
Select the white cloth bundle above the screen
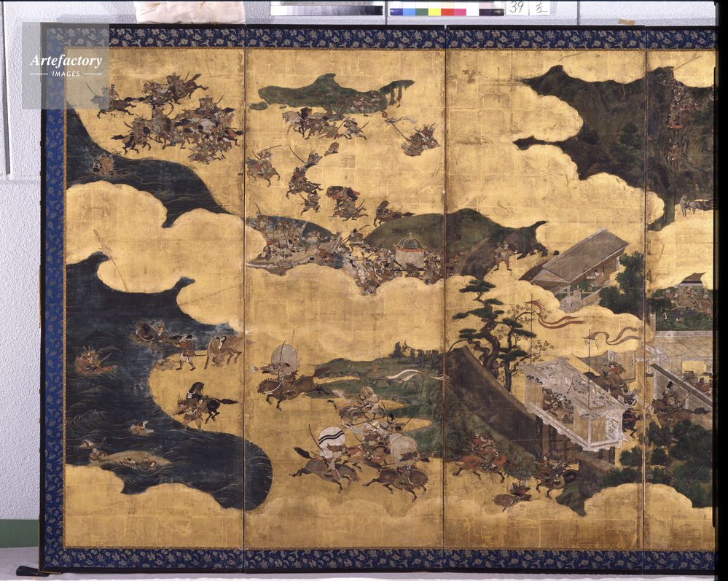[x=189, y=11]
